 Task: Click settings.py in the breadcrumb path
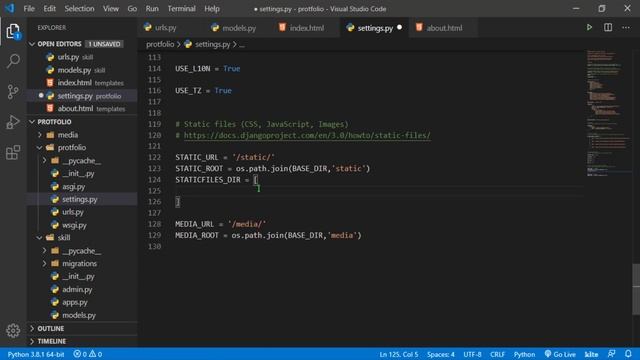pos(212,44)
